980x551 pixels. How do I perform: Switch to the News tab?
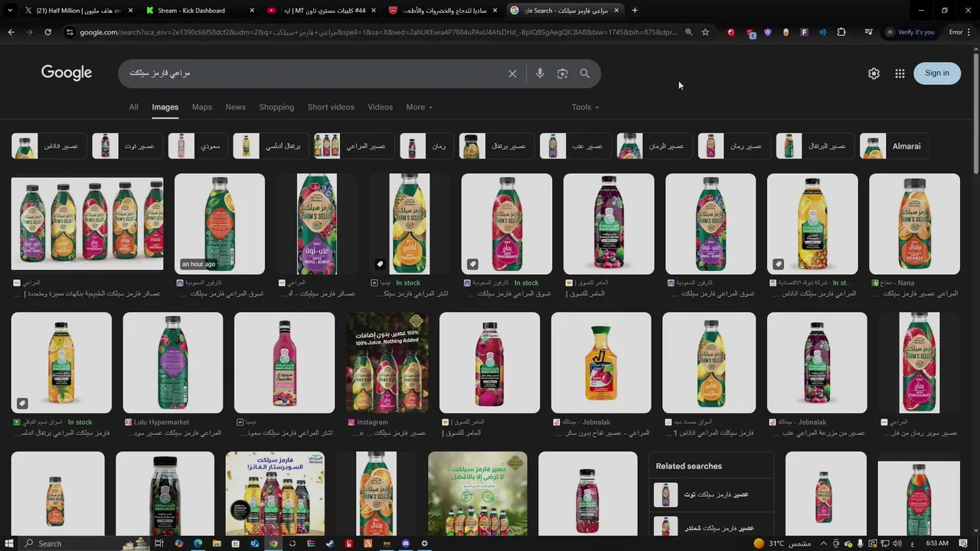[x=235, y=107]
